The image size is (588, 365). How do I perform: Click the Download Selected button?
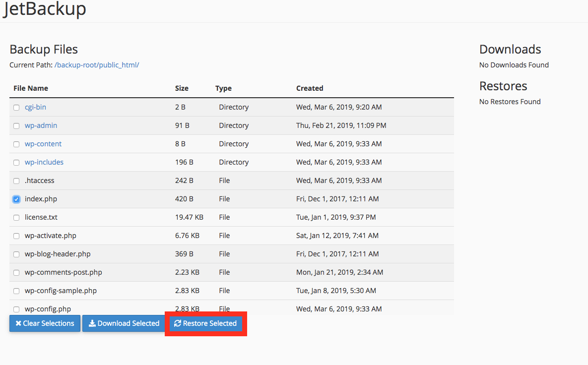(124, 323)
